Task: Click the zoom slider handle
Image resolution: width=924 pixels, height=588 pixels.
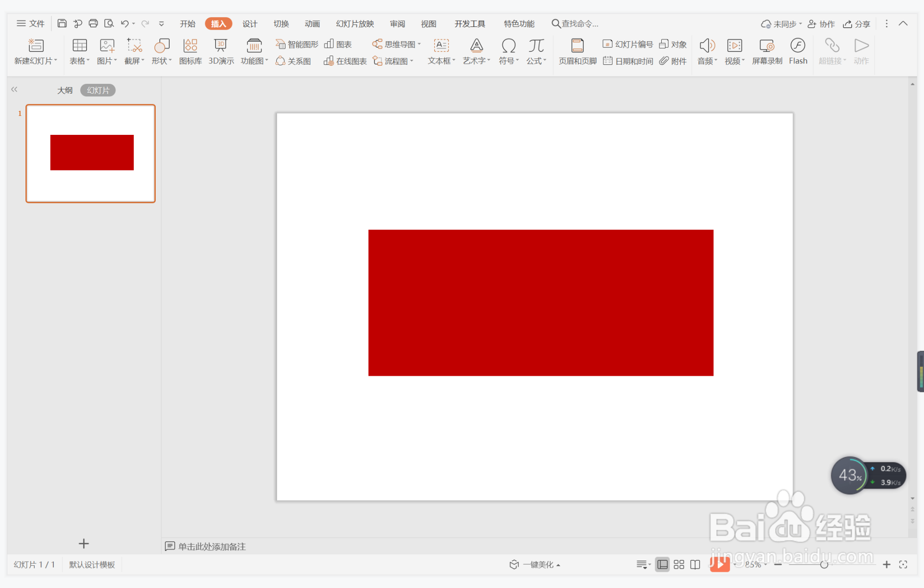Action: (x=823, y=564)
